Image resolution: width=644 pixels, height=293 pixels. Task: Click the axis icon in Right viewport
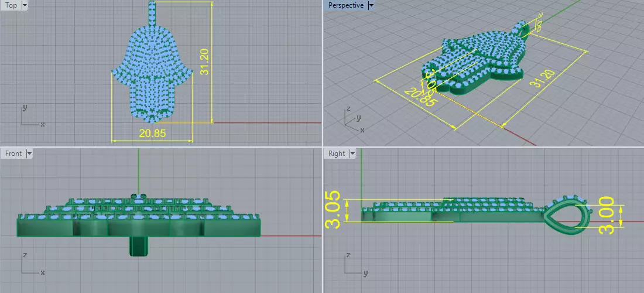356,264
